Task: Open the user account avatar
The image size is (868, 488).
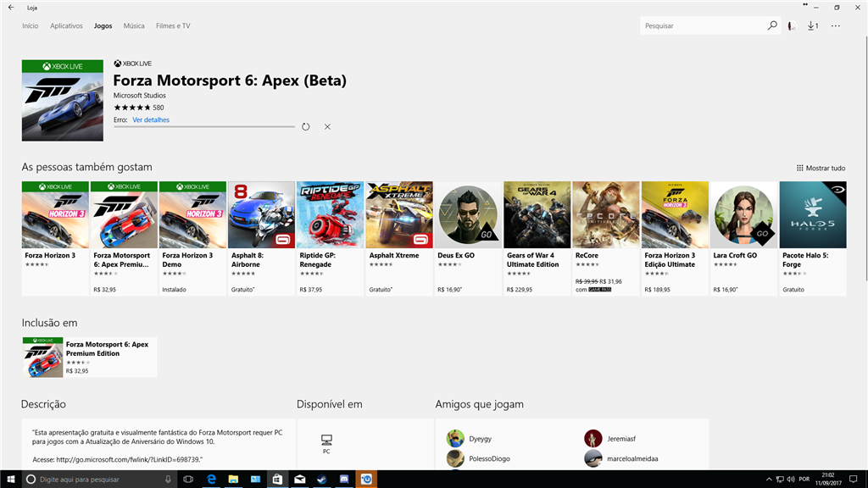Action: point(793,25)
